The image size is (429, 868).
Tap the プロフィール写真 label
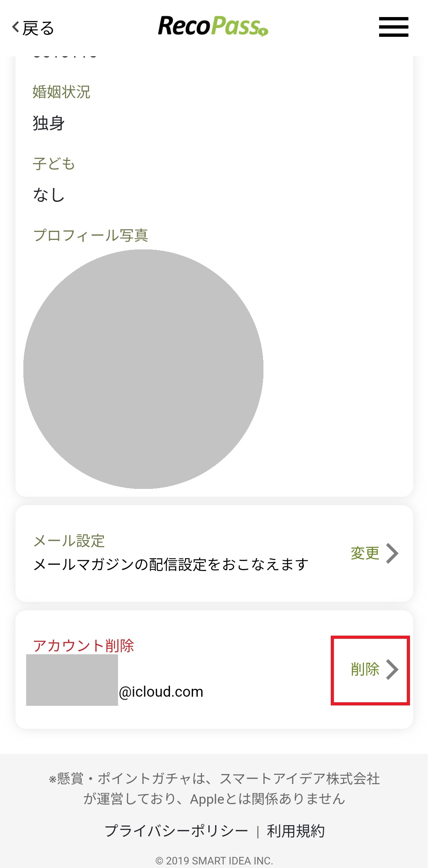(x=91, y=235)
